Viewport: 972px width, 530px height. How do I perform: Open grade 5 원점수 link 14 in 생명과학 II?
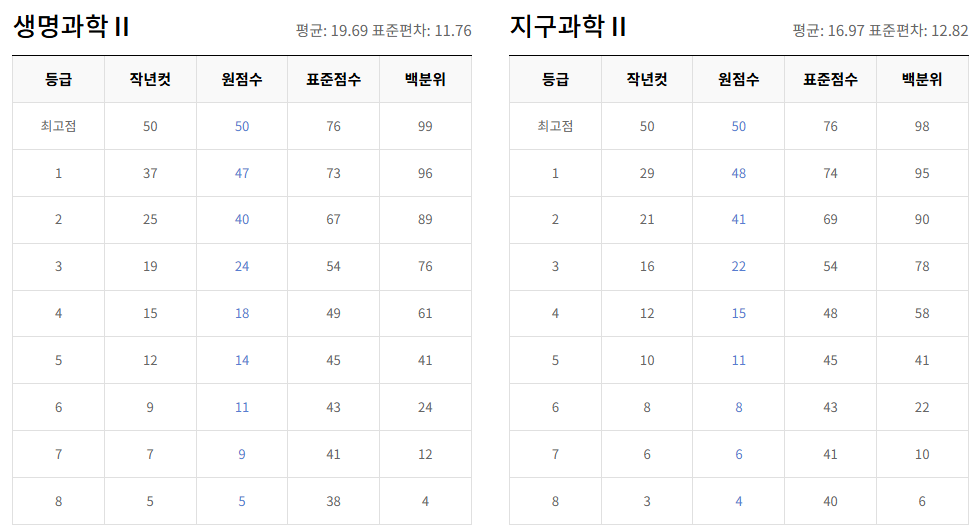click(242, 361)
